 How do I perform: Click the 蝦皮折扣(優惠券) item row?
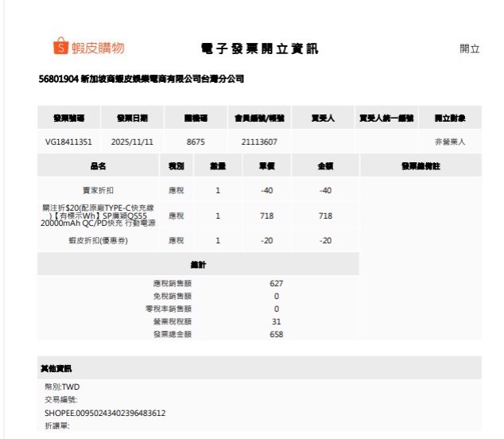98,240
